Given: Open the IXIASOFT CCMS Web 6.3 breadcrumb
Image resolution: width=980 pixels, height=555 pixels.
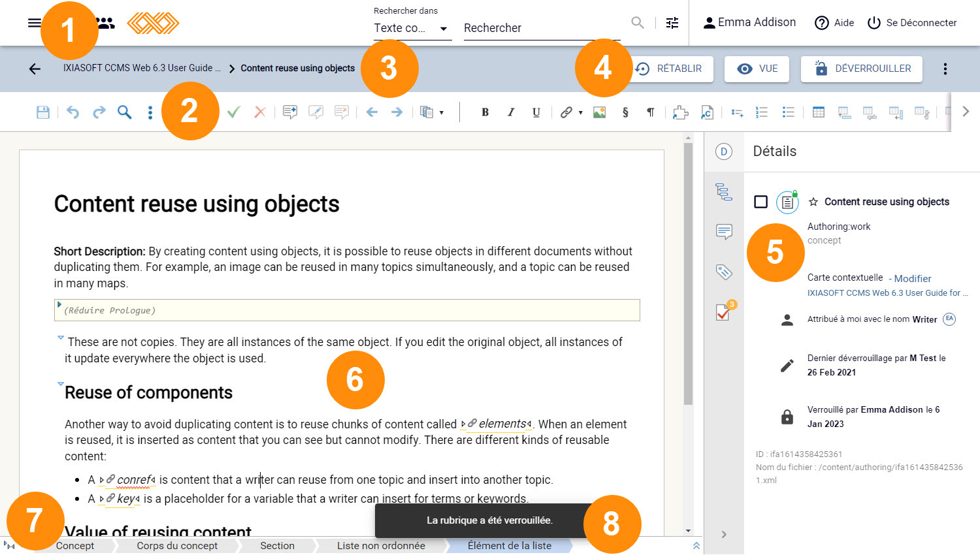Looking at the screenshot, I should (x=142, y=68).
